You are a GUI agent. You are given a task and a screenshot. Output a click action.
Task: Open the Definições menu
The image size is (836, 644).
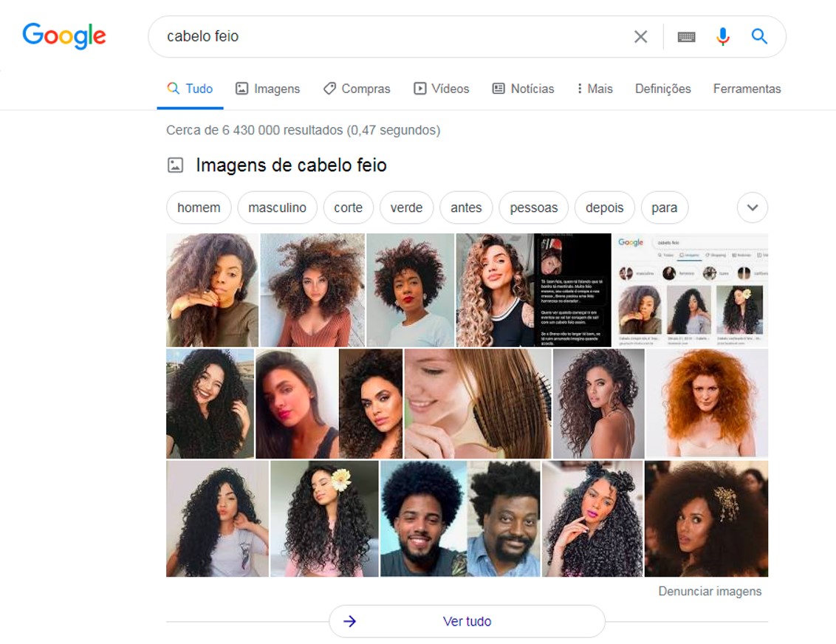662,89
